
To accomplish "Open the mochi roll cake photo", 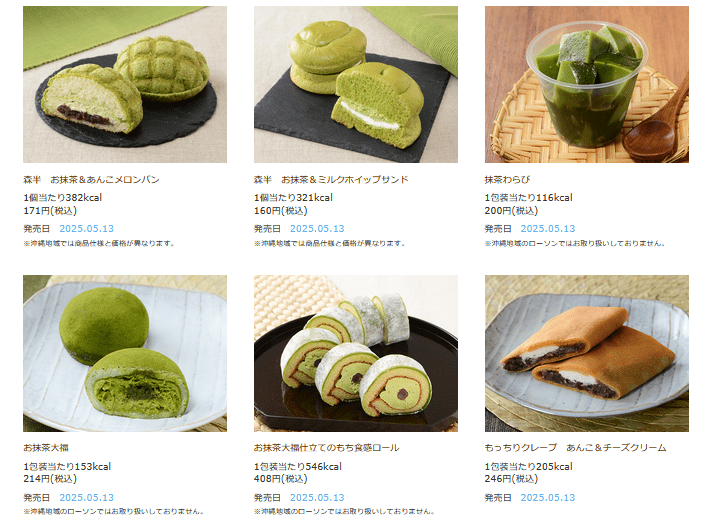I will 356,353.
